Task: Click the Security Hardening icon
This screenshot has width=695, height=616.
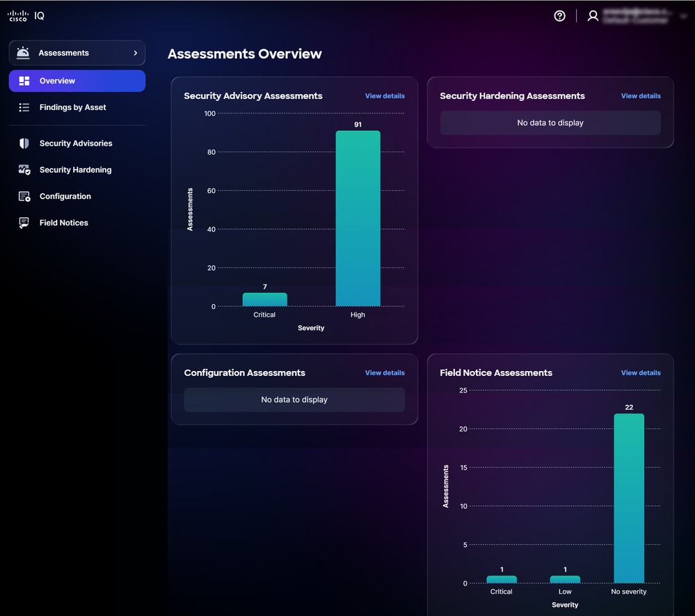Action: [24, 170]
